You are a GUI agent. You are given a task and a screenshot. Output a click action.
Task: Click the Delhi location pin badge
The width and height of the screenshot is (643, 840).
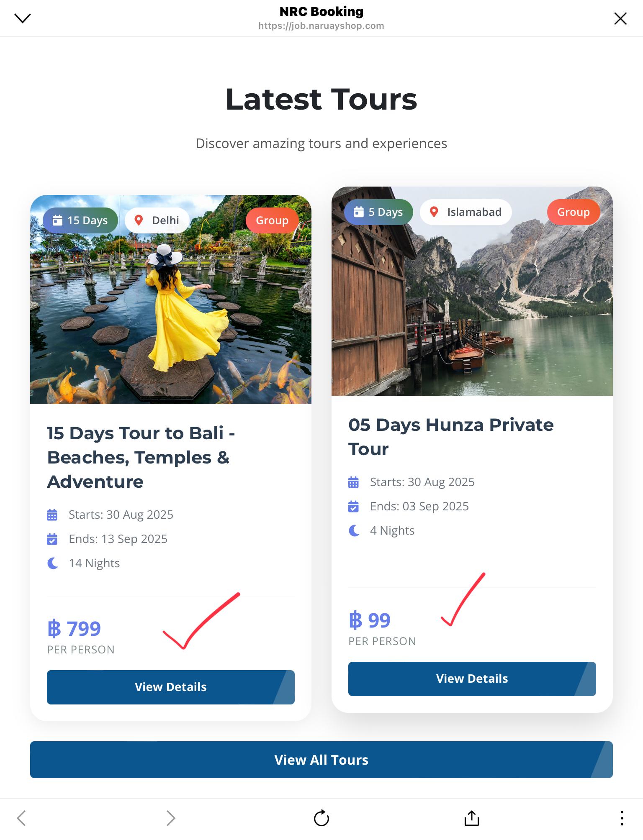(157, 220)
